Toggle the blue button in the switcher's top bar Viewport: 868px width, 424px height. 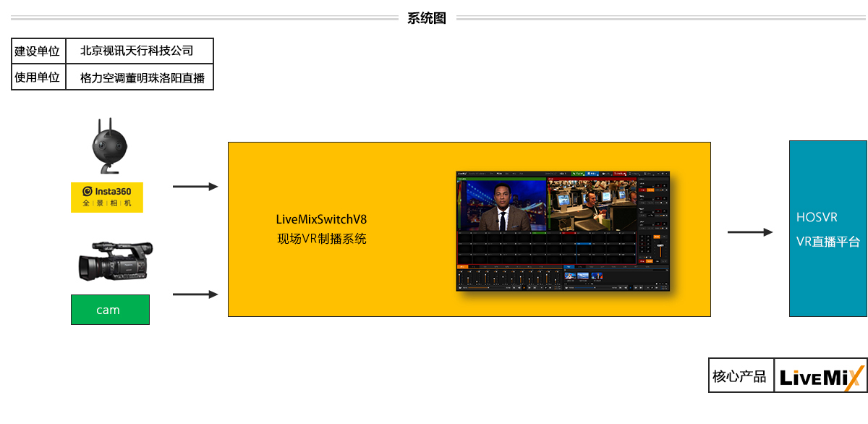point(593,174)
